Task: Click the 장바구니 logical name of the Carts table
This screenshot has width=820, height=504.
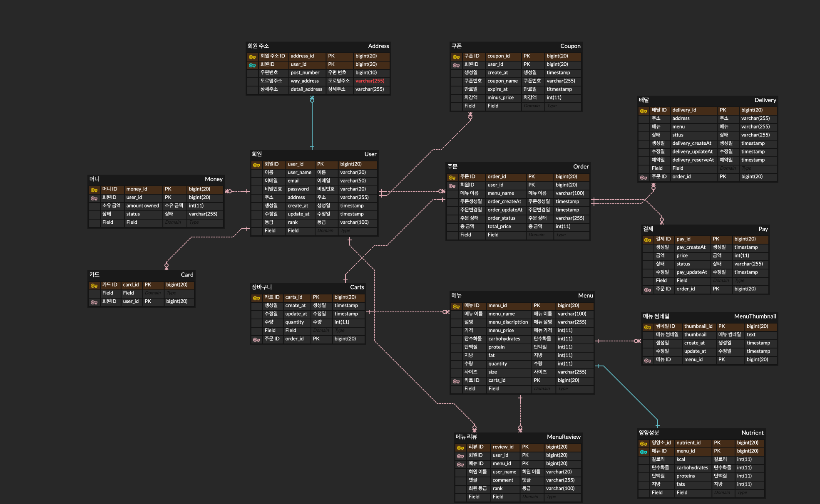Action: 261,287
